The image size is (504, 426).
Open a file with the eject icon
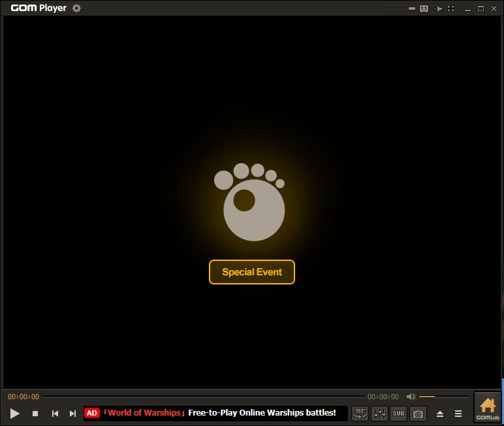tap(440, 414)
